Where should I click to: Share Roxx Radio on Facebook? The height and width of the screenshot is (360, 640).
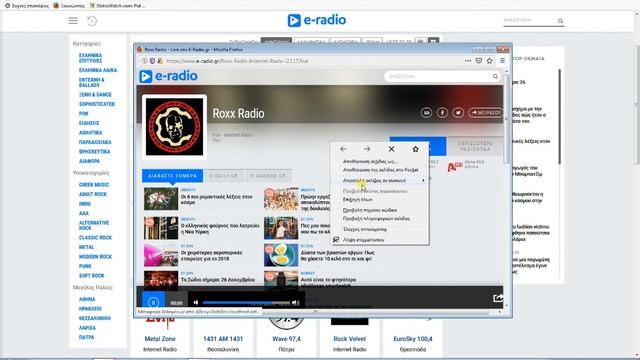tap(442, 113)
